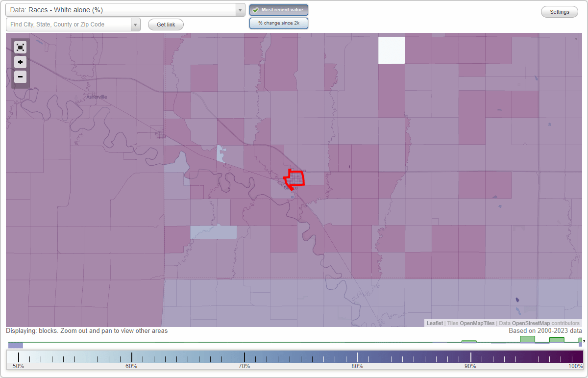Zoom out using the minus icon
The width and height of the screenshot is (588, 378).
[20, 76]
